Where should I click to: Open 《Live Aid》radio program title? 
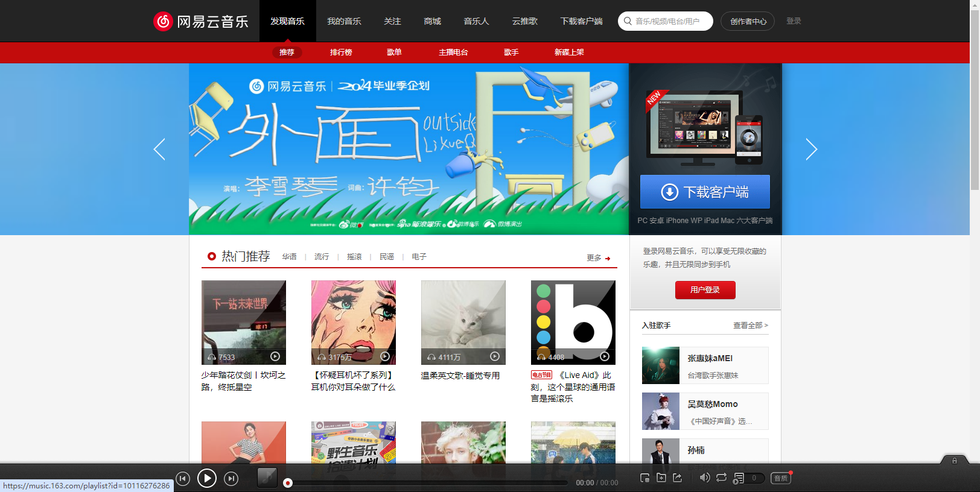click(x=573, y=386)
